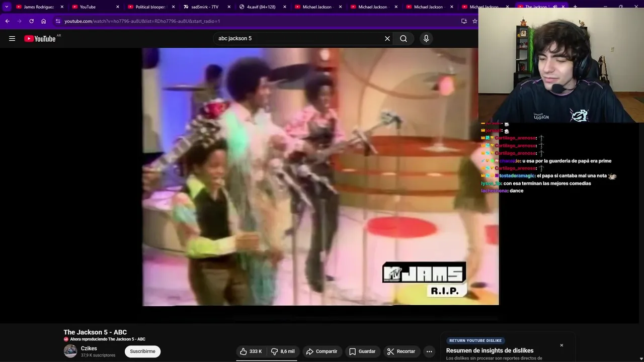Screen dimensions: 644x362
Task: Close the active The Jackson tab
Action: (563, 7)
